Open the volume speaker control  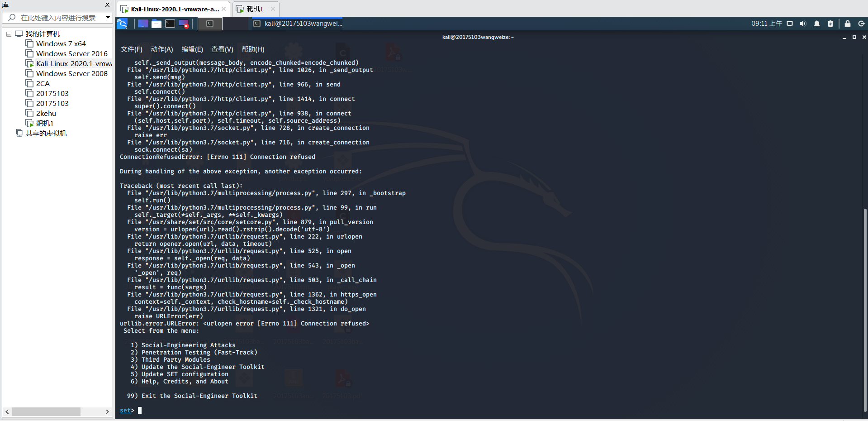803,24
